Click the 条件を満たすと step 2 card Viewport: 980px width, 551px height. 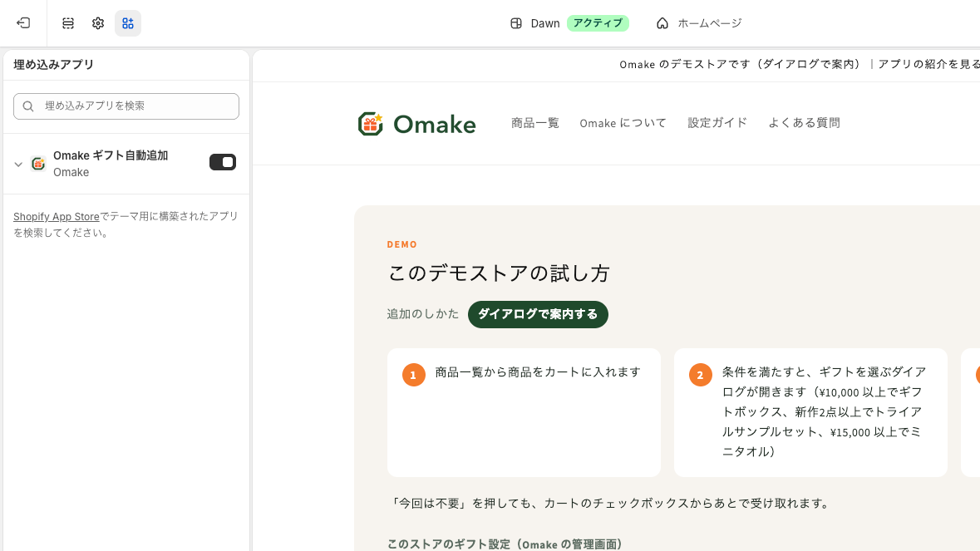(810, 412)
